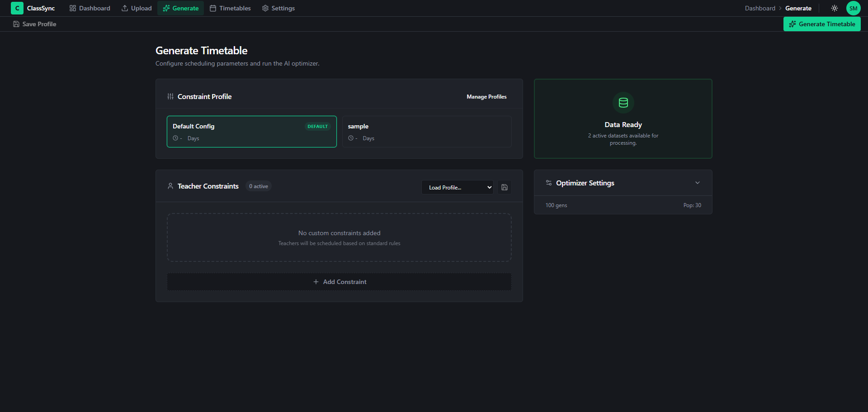This screenshot has height=412, width=868.
Task: Select the Default Config profile card
Action: 252,132
